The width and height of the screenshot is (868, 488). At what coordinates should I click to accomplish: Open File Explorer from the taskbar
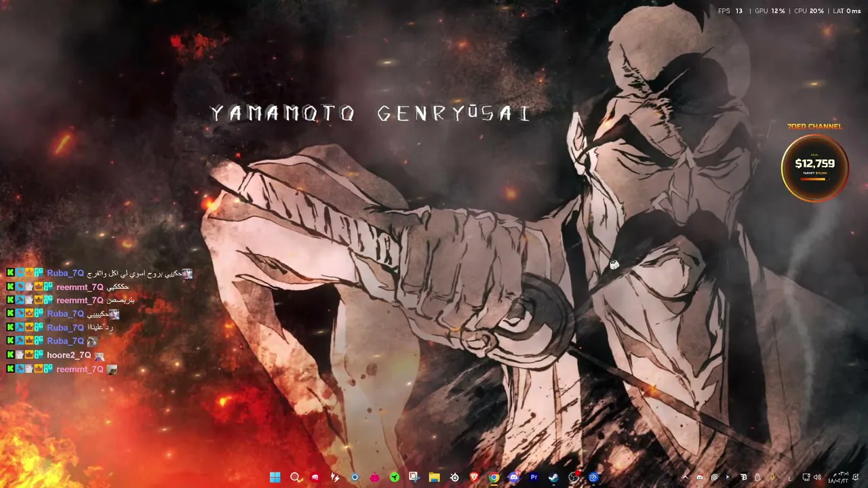pyautogui.click(x=434, y=477)
